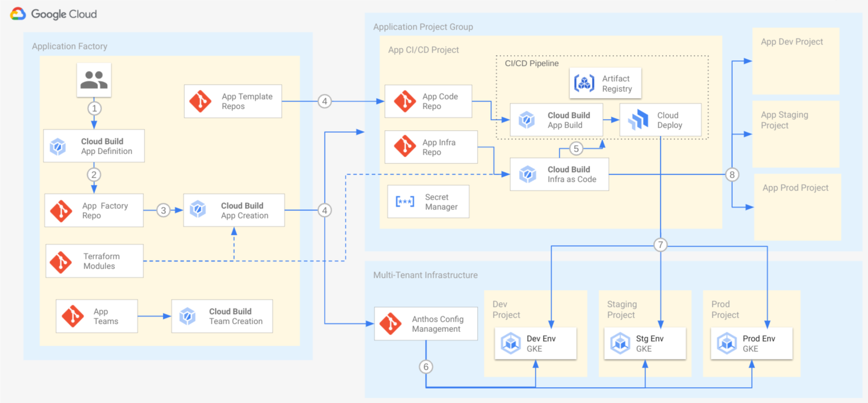Click the Google Cloud logo
868x403 pixels.
coord(54,14)
